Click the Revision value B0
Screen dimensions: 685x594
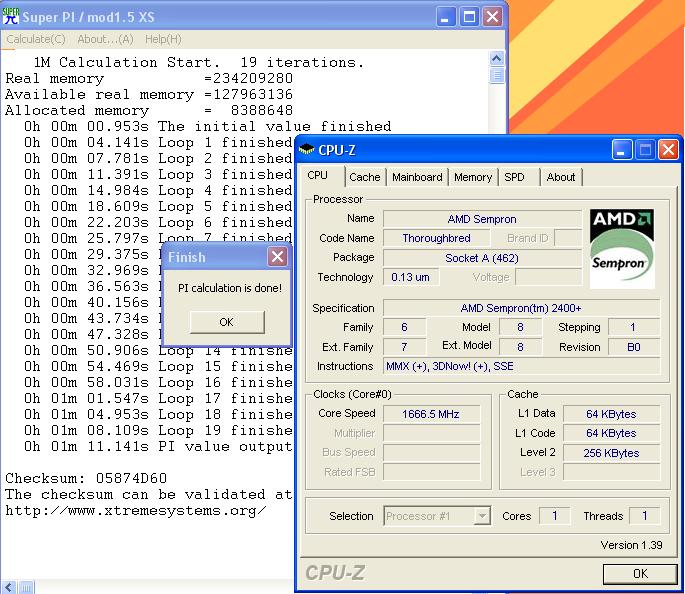coord(634,347)
